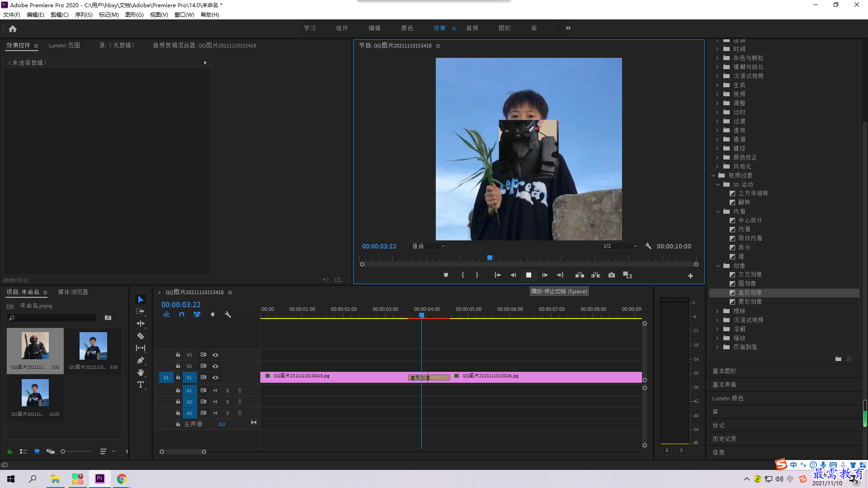This screenshot has width=868, height=488.
Task: Select the Track Select Forward tool
Action: pos(141,311)
